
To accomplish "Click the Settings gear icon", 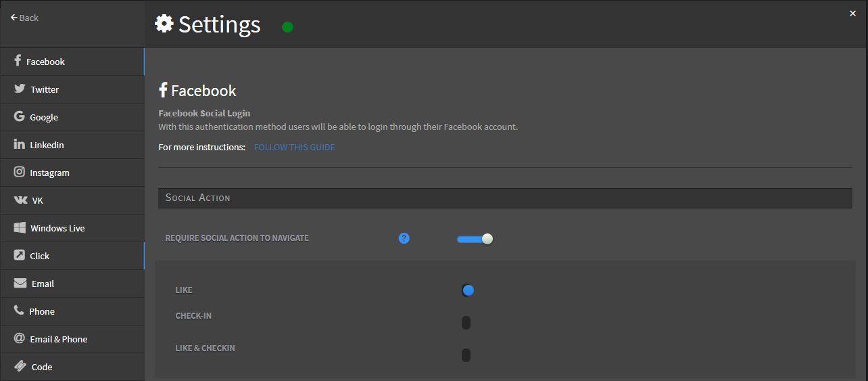I will [164, 24].
